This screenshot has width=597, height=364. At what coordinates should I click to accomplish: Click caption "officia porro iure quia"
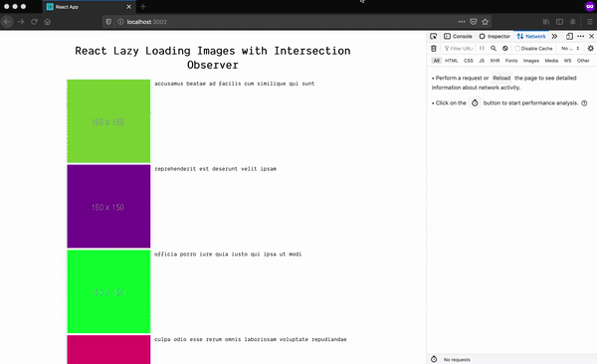191,255
